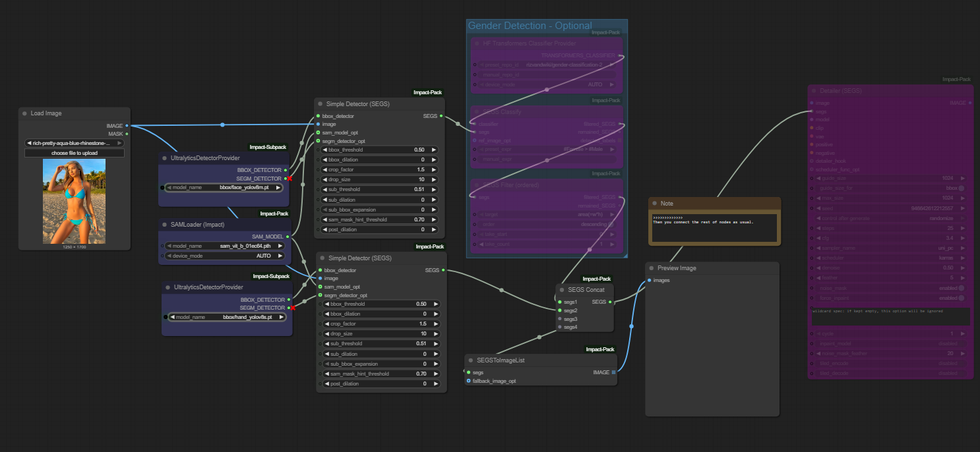The height and width of the screenshot is (452, 980).
Task: Decrease denoise value in Detailer (SEGS)
Action: tap(818, 268)
